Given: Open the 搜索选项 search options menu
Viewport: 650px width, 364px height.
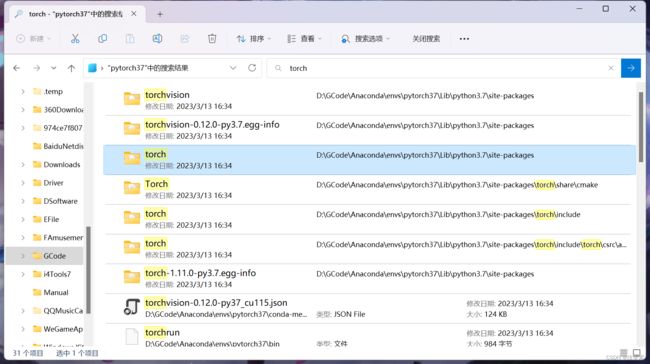Looking at the screenshot, I should pyautogui.click(x=365, y=39).
